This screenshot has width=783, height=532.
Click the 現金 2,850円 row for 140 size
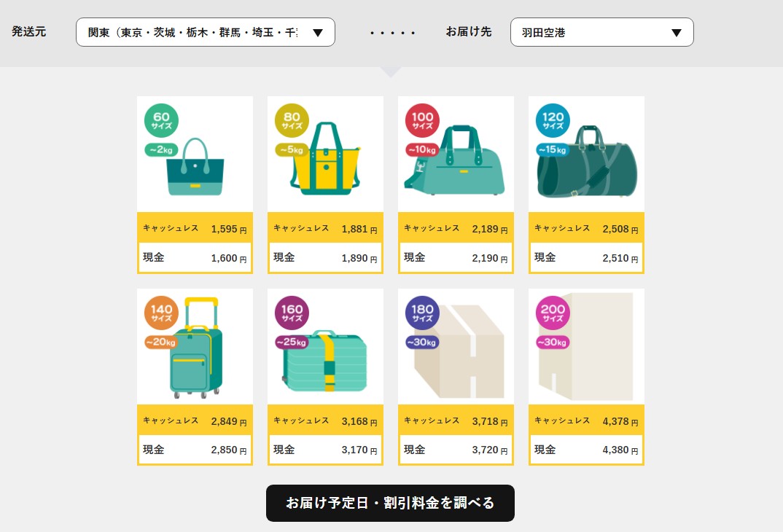[195, 450]
